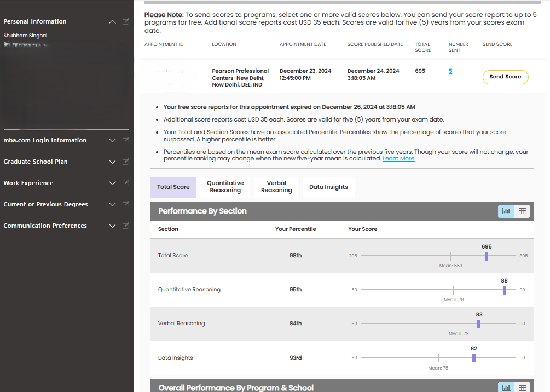Show chart view for Program & School performance

[506, 388]
